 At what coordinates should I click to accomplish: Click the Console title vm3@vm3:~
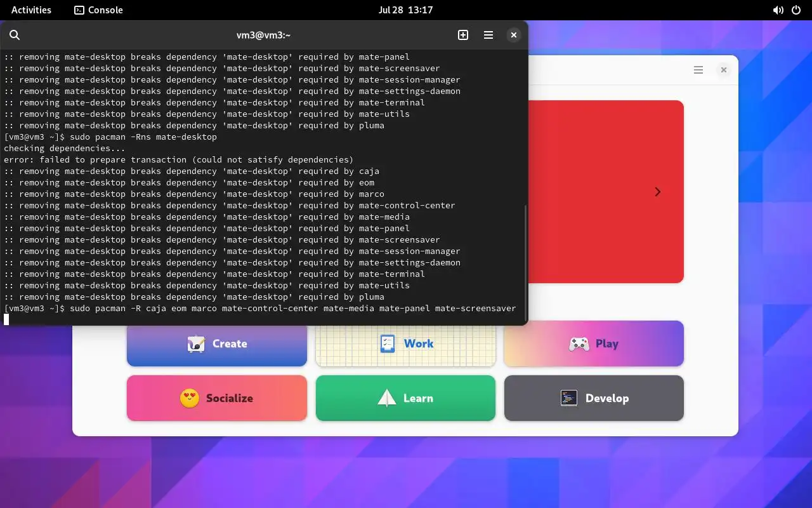pos(263,35)
